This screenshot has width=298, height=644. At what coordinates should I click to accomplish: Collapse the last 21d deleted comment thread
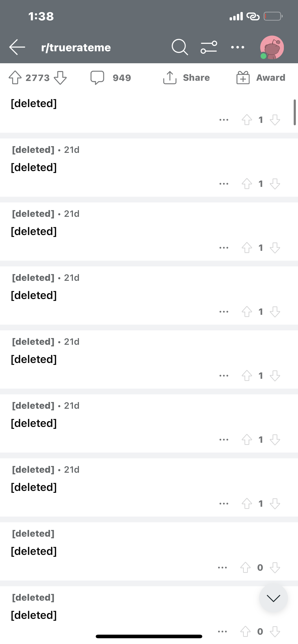click(46, 470)
